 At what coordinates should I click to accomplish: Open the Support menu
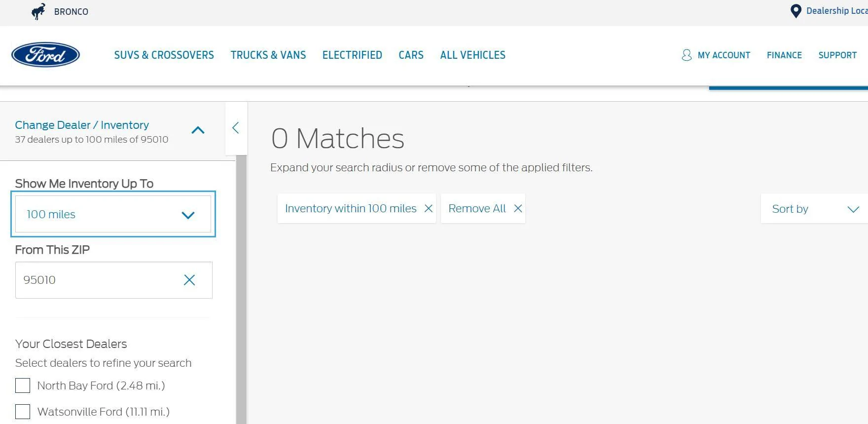837,55
